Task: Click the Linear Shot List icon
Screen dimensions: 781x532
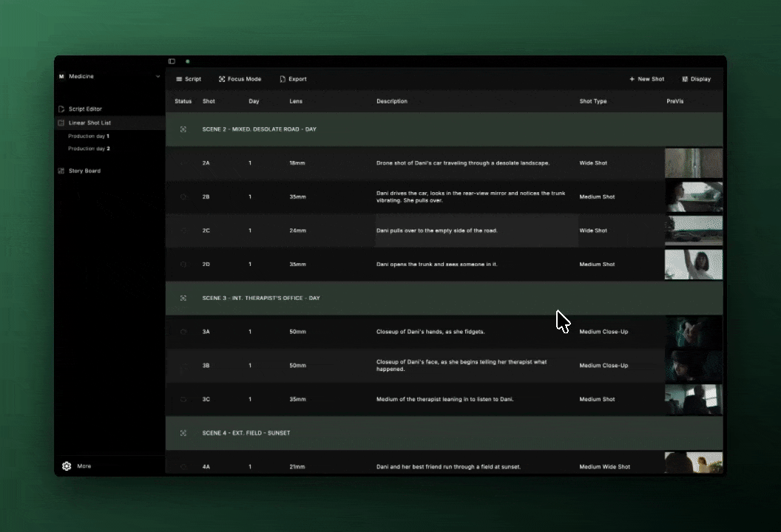Action: click(61, 123)
